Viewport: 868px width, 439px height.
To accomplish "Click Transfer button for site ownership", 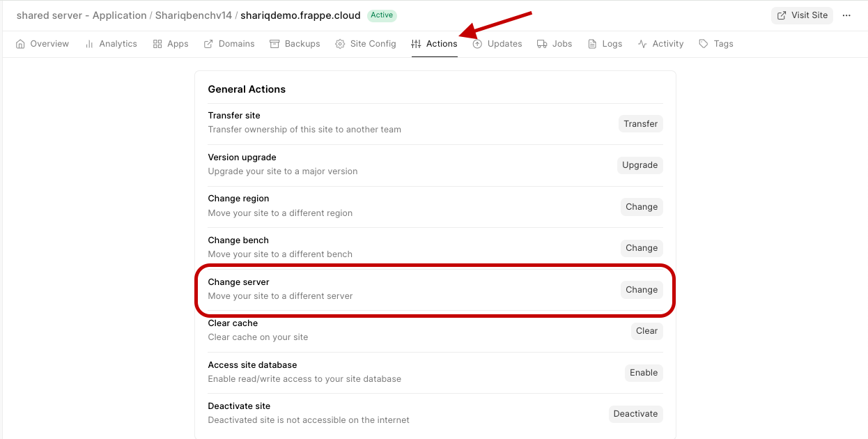I will click(x=640, y=124).
